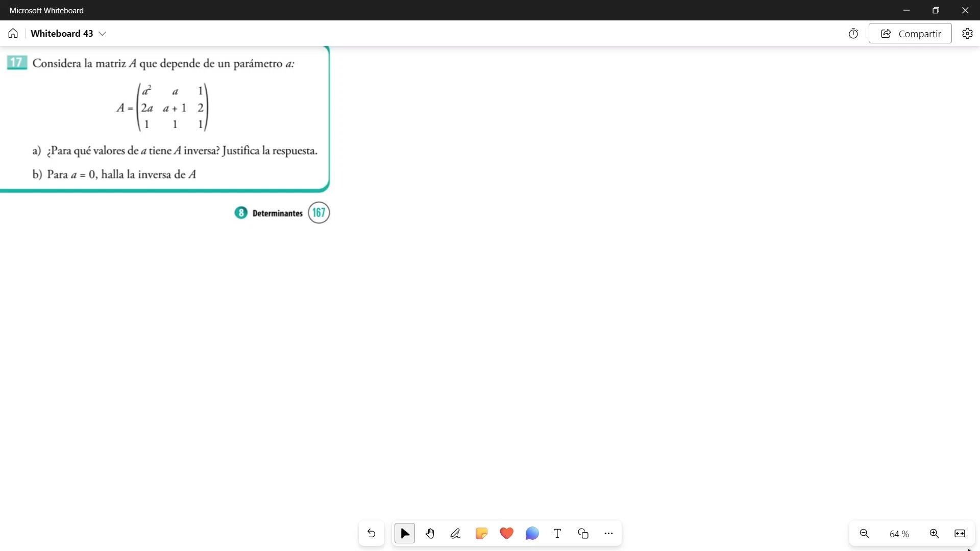Expand more toolbar options ellipsis
The height and width of the screenshot is (551, 980).
pyautogui.click(x=608, y=534)
